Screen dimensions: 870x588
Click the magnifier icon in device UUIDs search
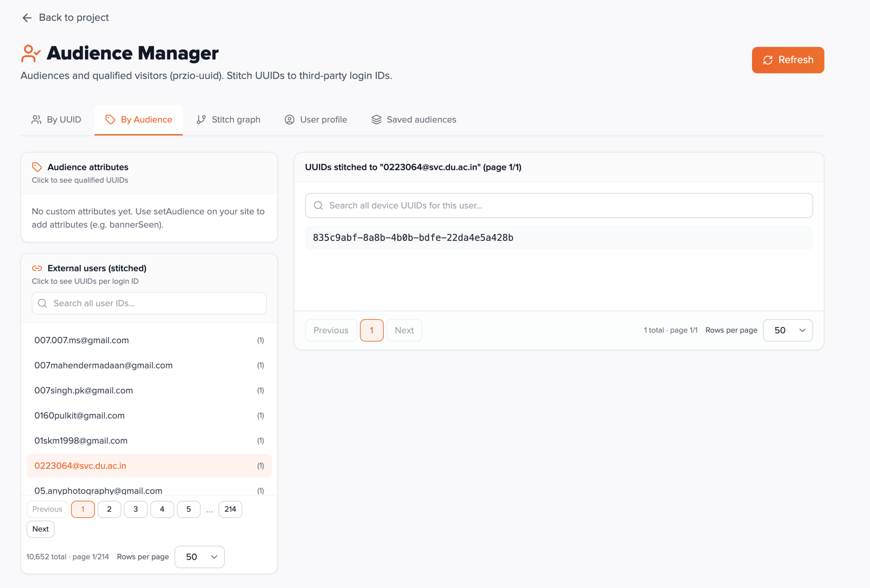click(318, 206)
